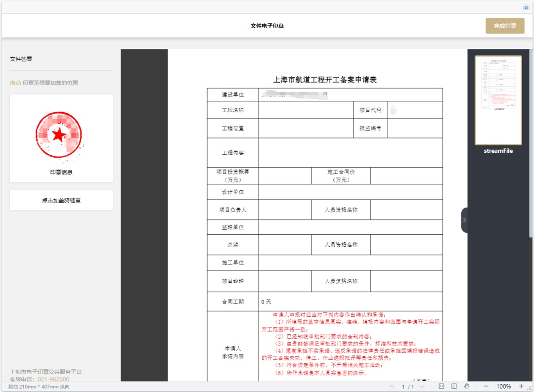
Task: Fit document to page width
Action: [x=442, y=386]
